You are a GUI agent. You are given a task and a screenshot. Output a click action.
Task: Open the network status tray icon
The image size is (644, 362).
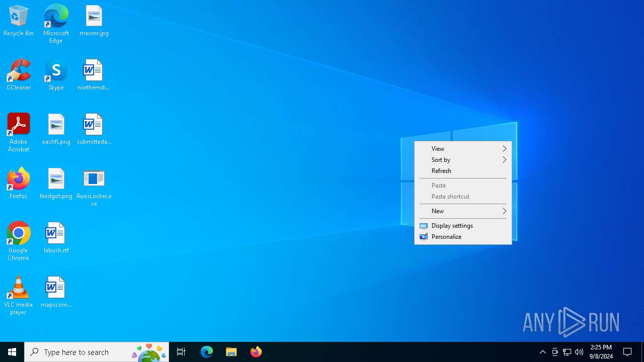click(x=567, y=352)
